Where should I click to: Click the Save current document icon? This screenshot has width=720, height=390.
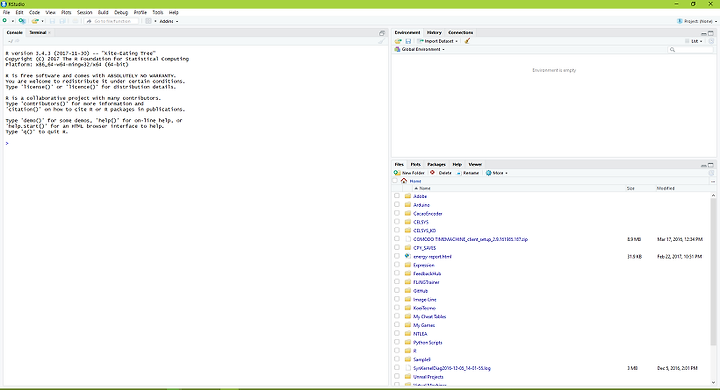tap(52, 21)
